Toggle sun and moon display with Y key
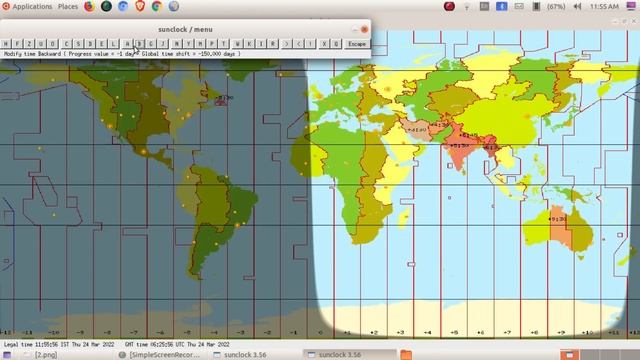The width and height of the screenshot is (640, 360). [188, 44]
